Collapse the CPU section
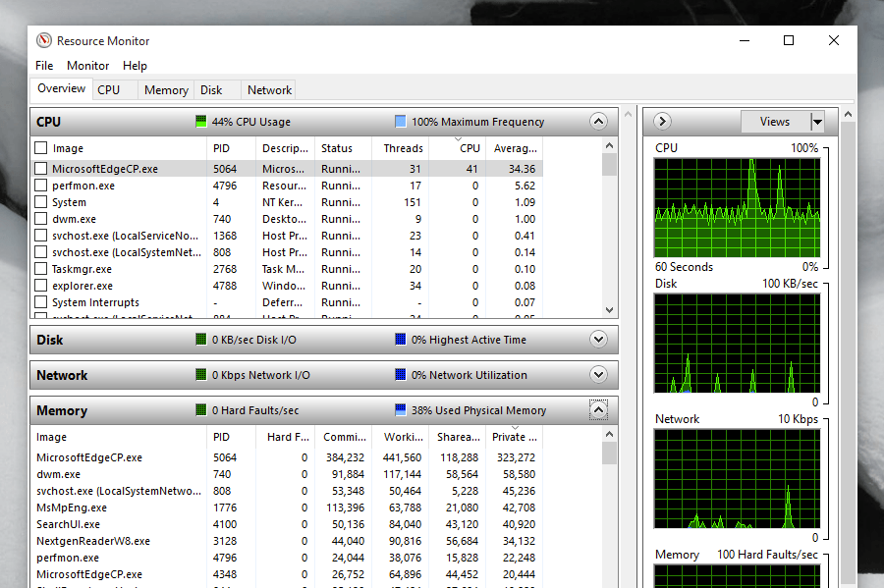This screenshot has width=884, height=588. [x=598, y=121]
